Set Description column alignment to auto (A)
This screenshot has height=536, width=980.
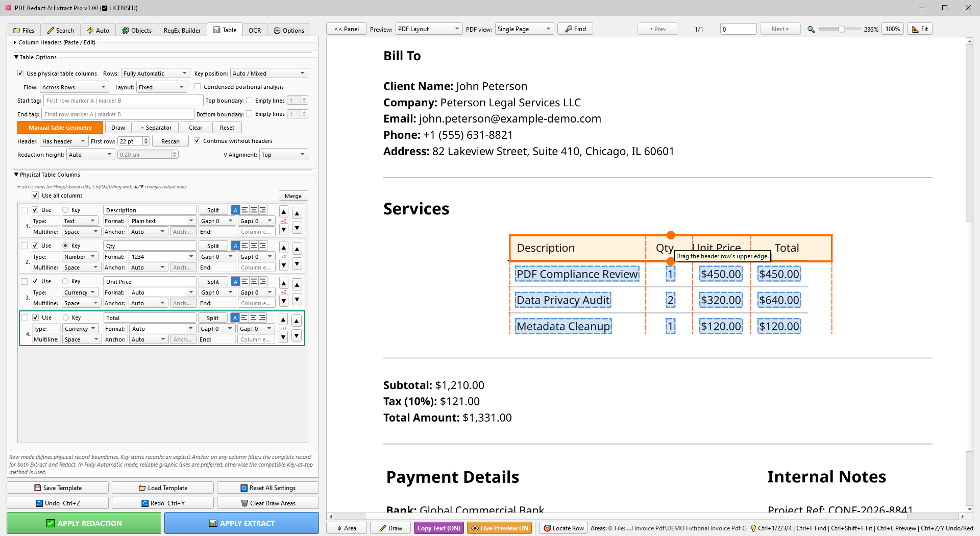[235, 210]
